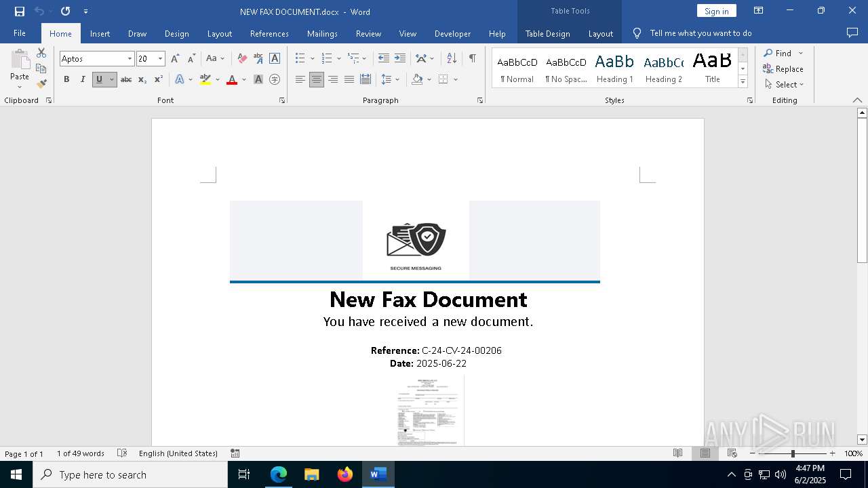Image resolution: width=868 pixels, height=488 pixels.
Task: Expand the Bullets list dropdown
Action: 313,59
